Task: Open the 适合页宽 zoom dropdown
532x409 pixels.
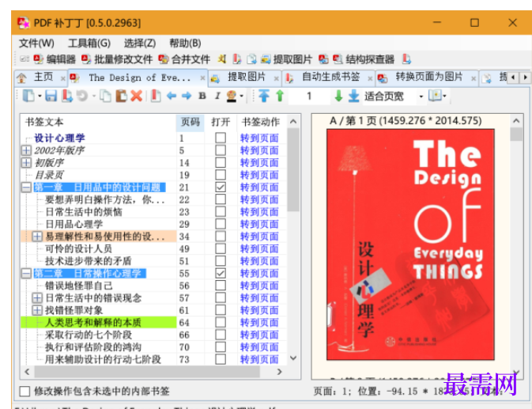Action: click(421, 97)
